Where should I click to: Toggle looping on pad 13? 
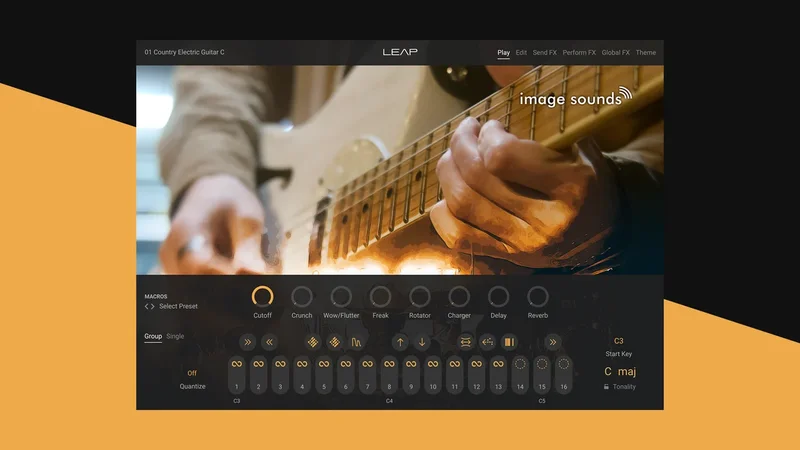(498, 364)
